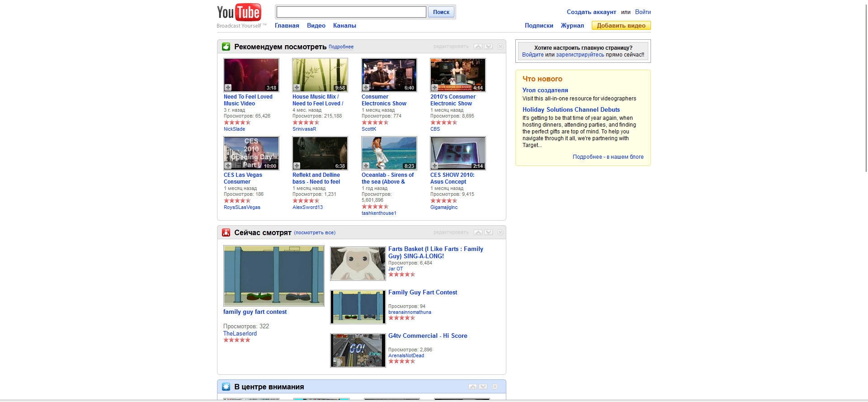Click the green thumbs-up Рекомендуем посмотреть icon
This screenshot has height=402, width=868.
[226, 47]
